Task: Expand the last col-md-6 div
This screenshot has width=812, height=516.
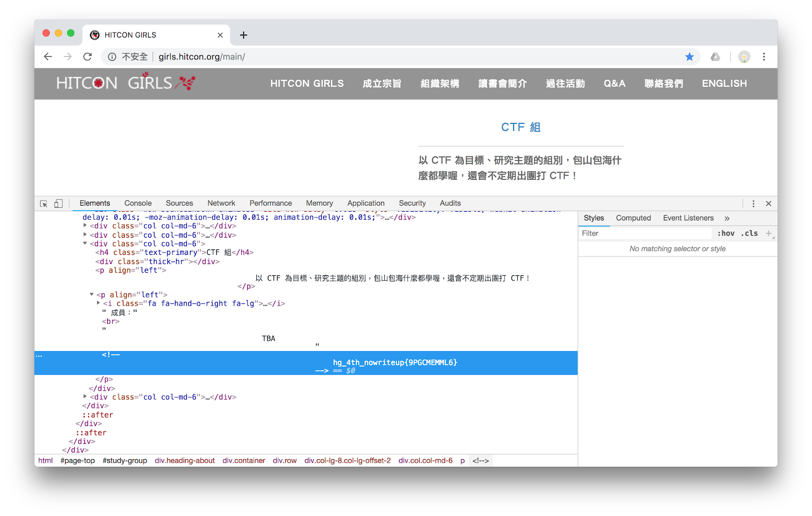Action: (85, 397)
